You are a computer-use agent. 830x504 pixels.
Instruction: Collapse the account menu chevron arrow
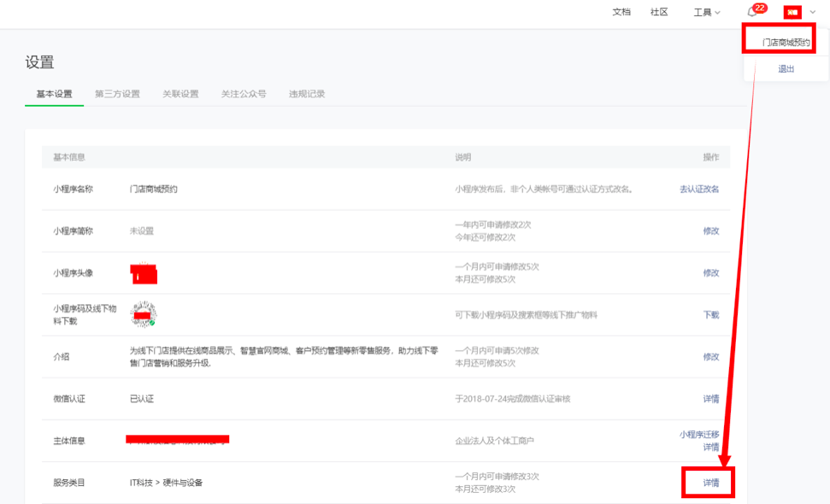812,12
